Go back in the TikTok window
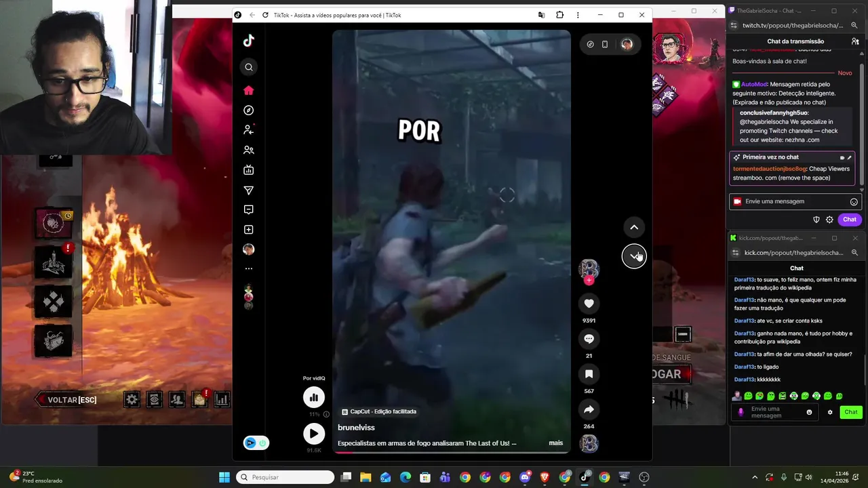This screenshot has width=868, height=488. coord(252,15)
